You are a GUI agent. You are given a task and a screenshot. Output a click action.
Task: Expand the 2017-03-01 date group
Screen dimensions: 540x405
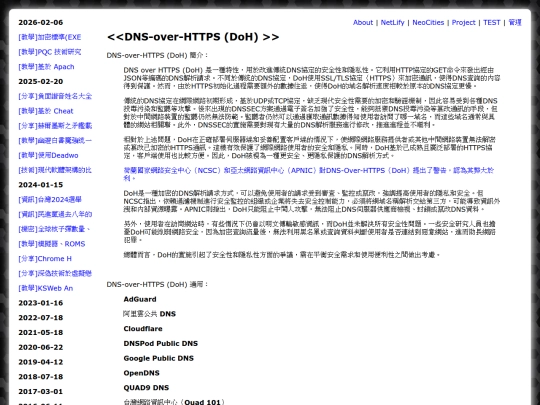coord(41,392)
